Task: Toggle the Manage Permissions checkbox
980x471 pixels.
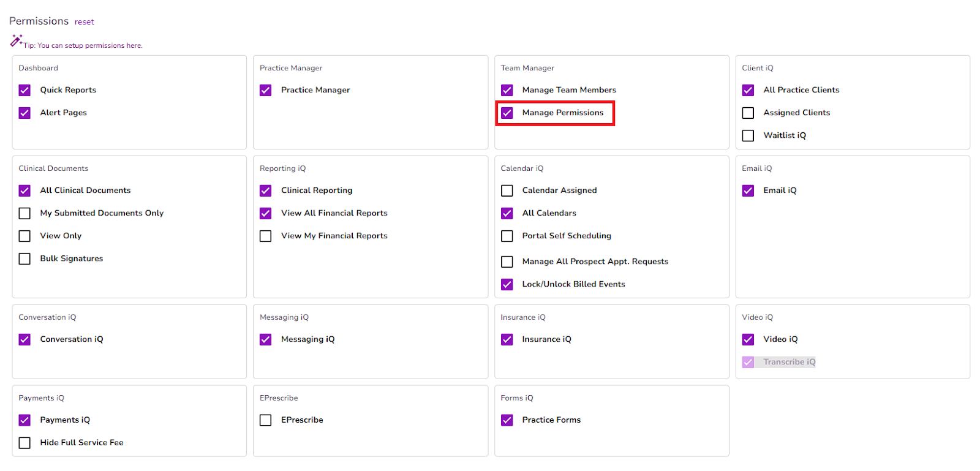Action: pyautogui.click(x=507, y=113)
